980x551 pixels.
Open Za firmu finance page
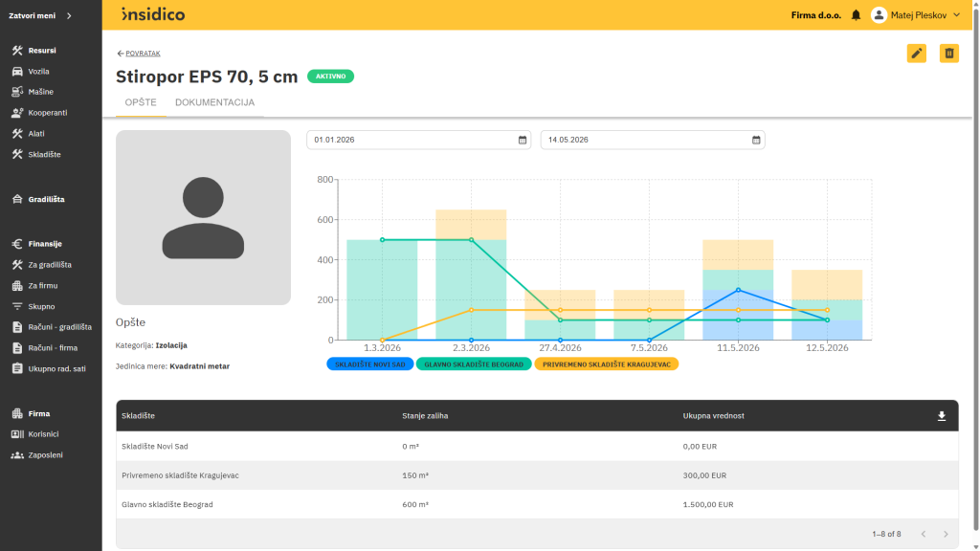42,285
